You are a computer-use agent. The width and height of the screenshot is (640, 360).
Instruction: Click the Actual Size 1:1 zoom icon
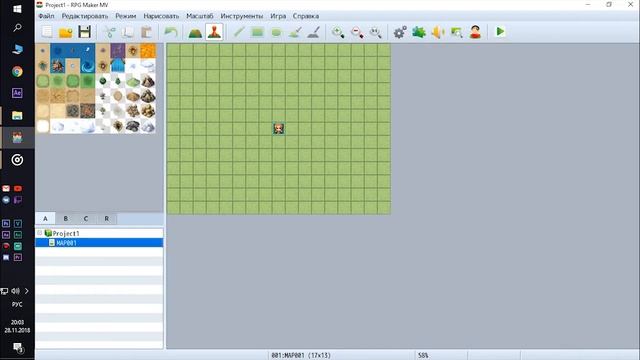(376, 32)
